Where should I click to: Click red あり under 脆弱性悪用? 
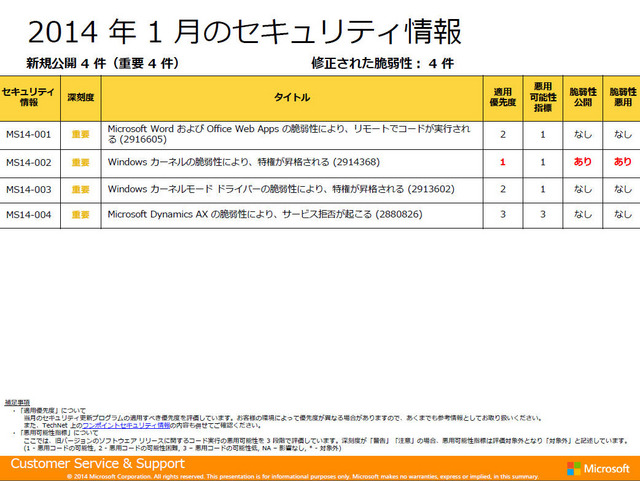tap(623, 162)
